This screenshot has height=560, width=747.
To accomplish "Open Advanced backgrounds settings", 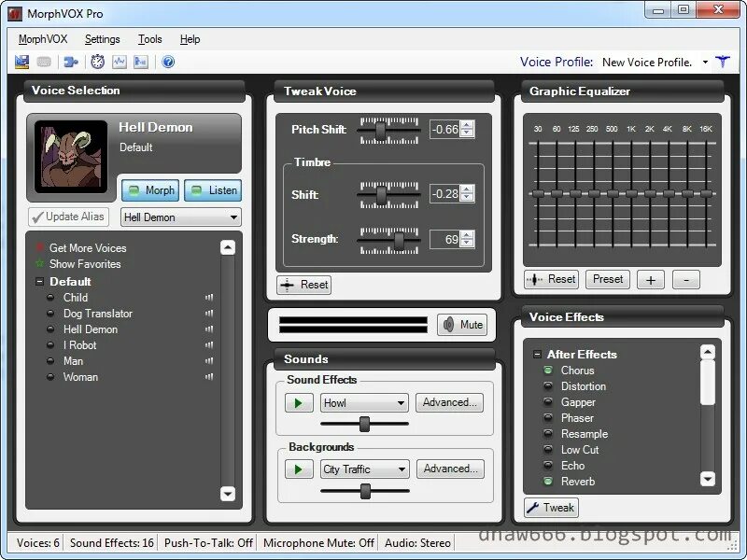I will click(x=451, y=469).
